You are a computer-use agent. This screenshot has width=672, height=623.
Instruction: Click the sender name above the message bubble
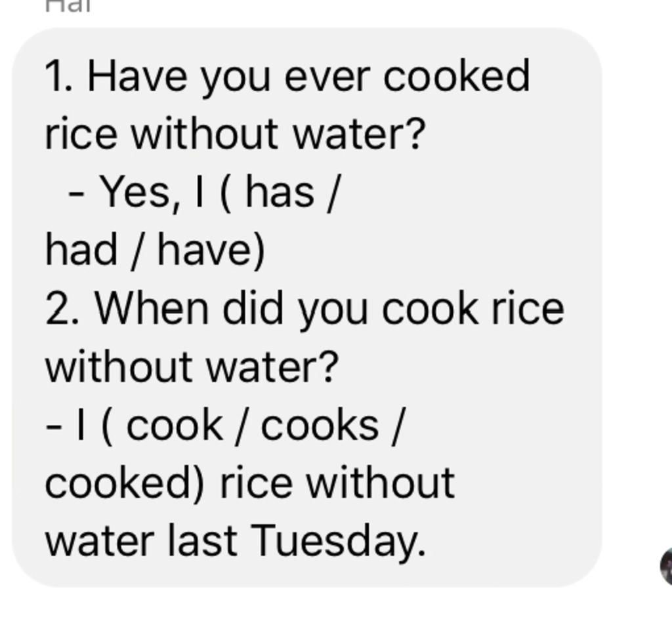(68, 6)
